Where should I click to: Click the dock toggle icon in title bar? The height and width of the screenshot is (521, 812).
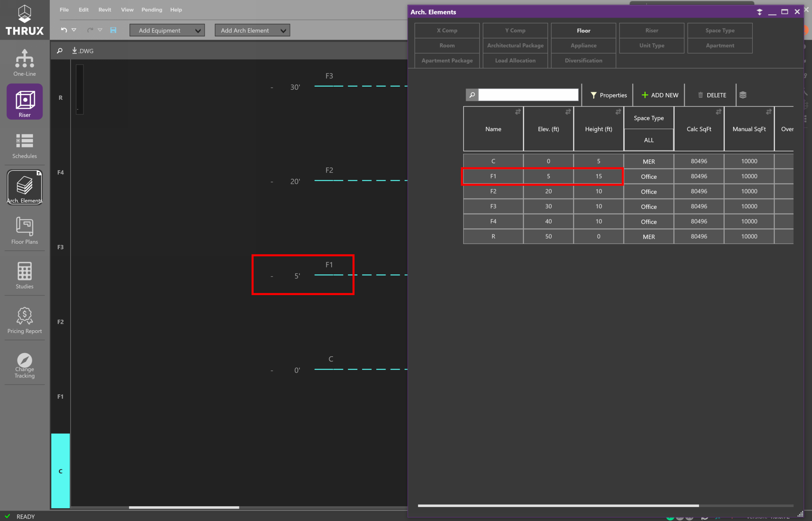pos(759,12)
